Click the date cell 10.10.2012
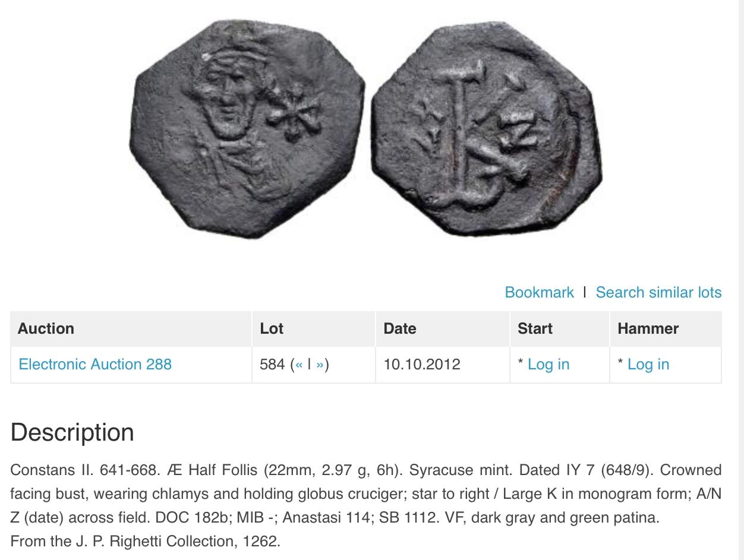The width and height of the screenshot is (744, 560). point(422,364)
